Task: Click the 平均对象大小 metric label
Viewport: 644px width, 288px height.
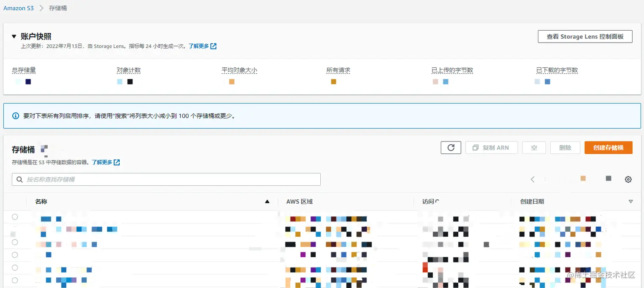Action: (x=239, y=70)
